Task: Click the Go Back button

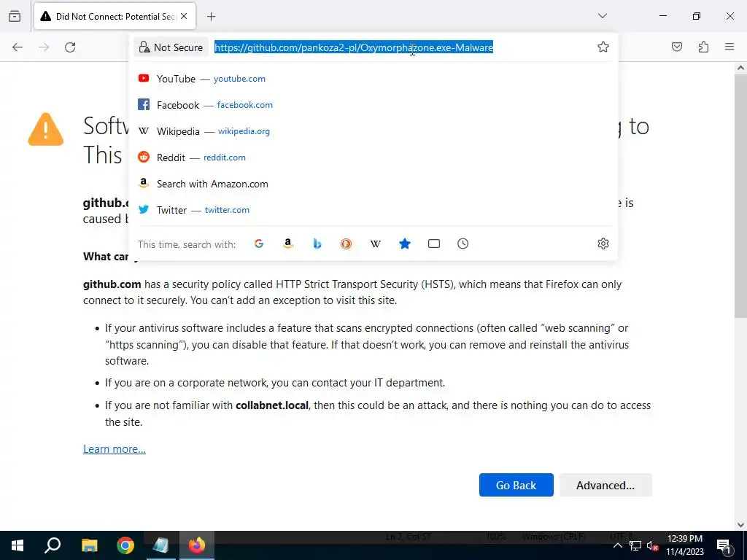Action: [x=516, y=485]
